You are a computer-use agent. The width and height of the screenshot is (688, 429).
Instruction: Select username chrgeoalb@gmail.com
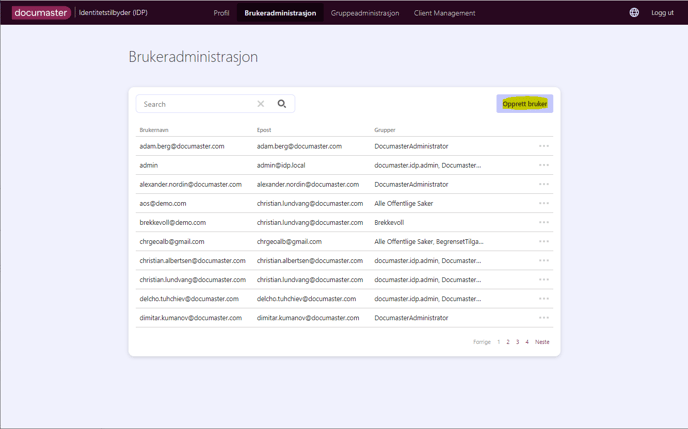coord(172,242)
